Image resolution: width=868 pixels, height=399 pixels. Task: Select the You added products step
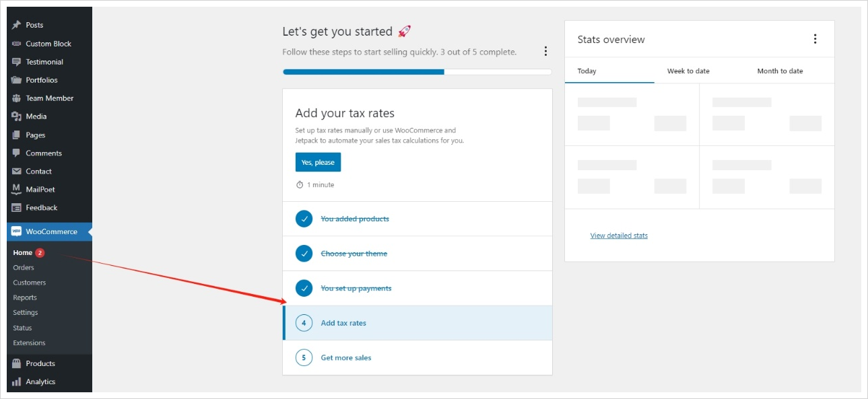tap(418, 219)
